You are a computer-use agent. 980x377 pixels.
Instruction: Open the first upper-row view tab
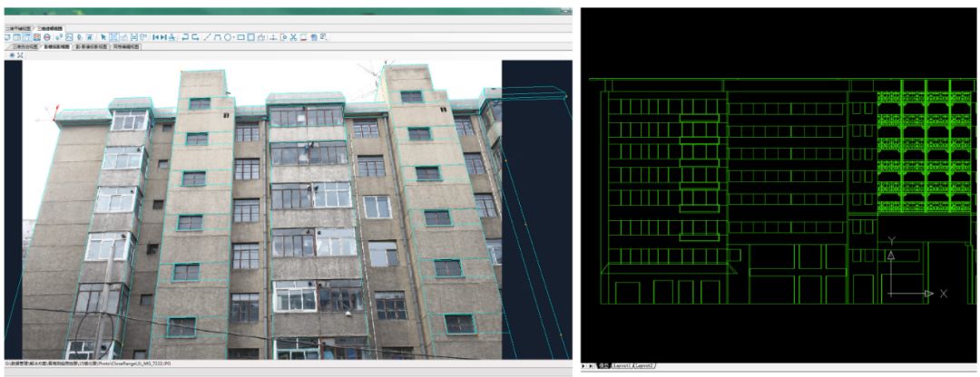coord(18,28)
